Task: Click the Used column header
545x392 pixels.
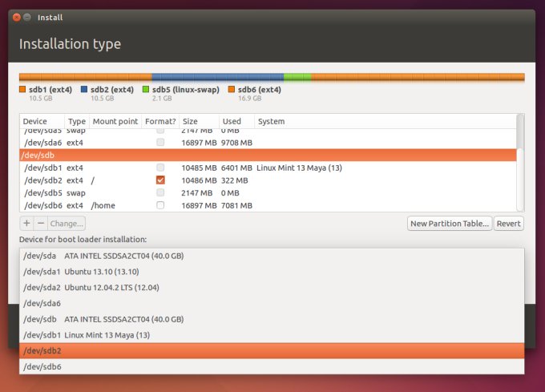Action: 236,121
